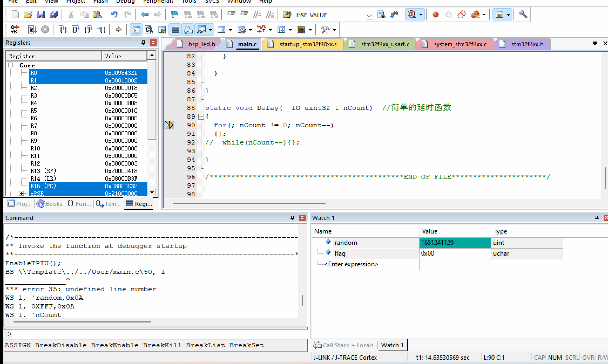Click Show Next Statement yellow arrow
This screenshot has height=364, width=608.
pos(119,29)
